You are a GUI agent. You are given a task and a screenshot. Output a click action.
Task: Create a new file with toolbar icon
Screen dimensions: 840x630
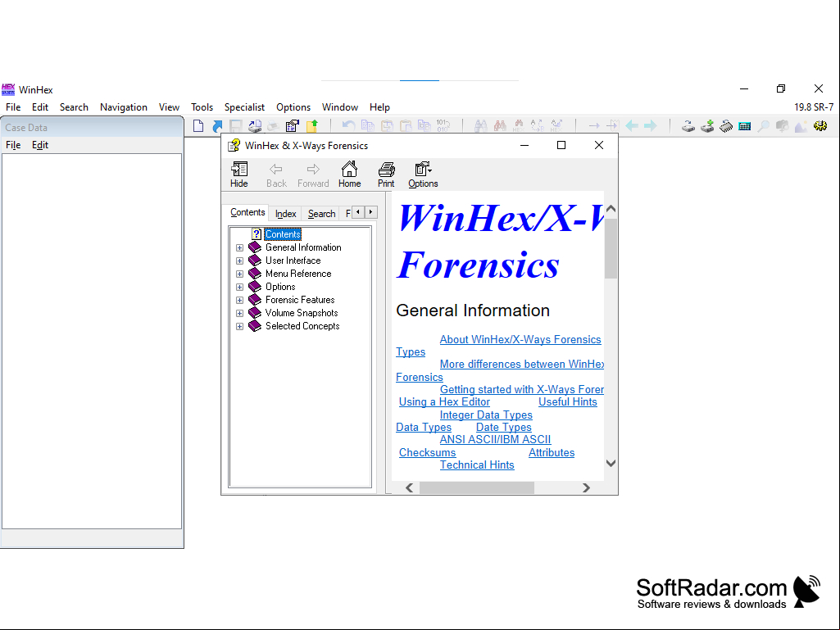pyautogui.click(x=198, y=126)
